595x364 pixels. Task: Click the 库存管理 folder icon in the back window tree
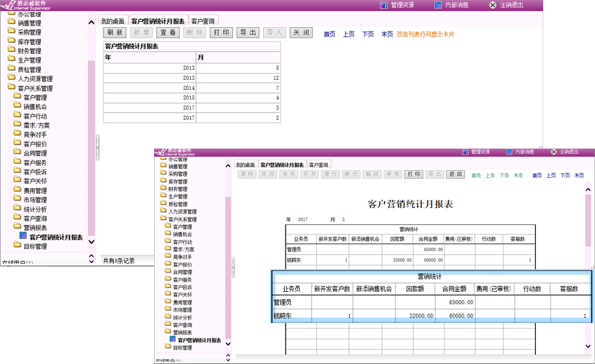point(12,41)
